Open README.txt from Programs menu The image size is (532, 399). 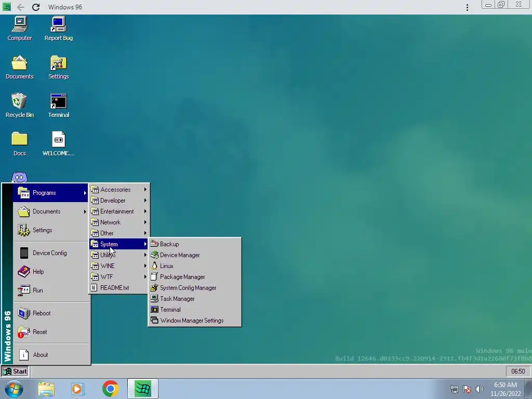(x=119, y=288)
